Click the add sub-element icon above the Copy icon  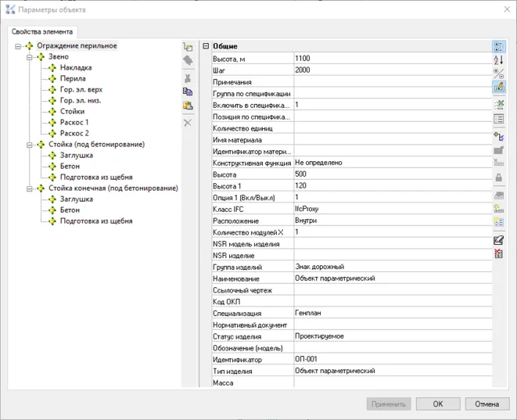point(188,47)
